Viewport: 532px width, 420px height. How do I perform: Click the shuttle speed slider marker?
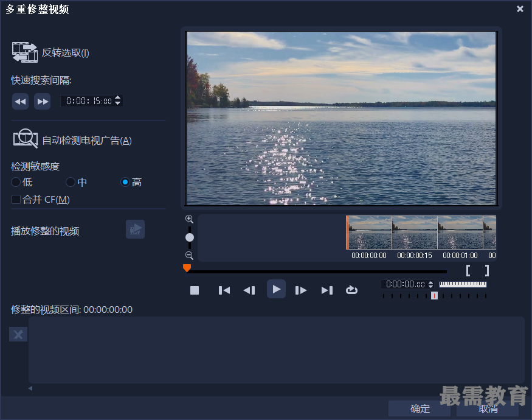click(434, 296)
